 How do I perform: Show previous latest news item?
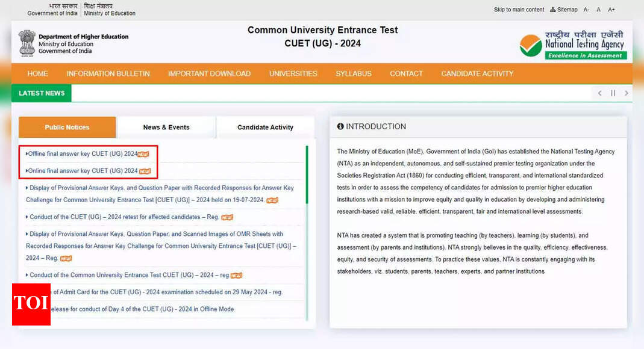pos(599,93)
